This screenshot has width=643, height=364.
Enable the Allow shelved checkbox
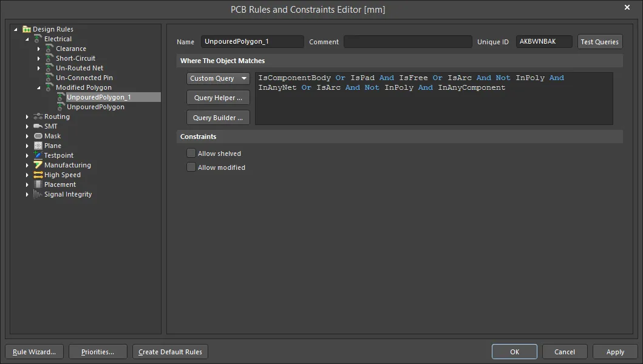click(191, 153)
